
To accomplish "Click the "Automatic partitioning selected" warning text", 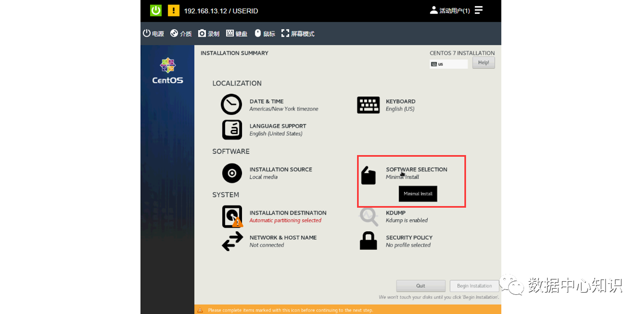I will [285, 221].
